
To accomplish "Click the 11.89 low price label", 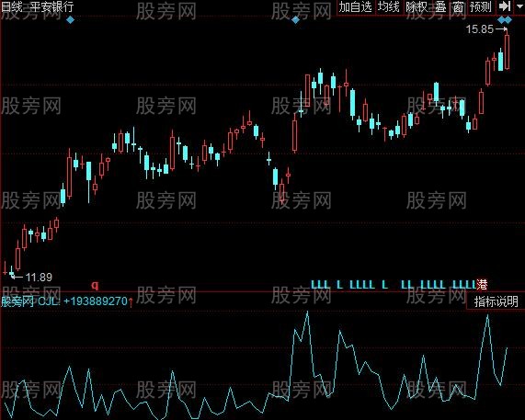I will coord(39,278).
